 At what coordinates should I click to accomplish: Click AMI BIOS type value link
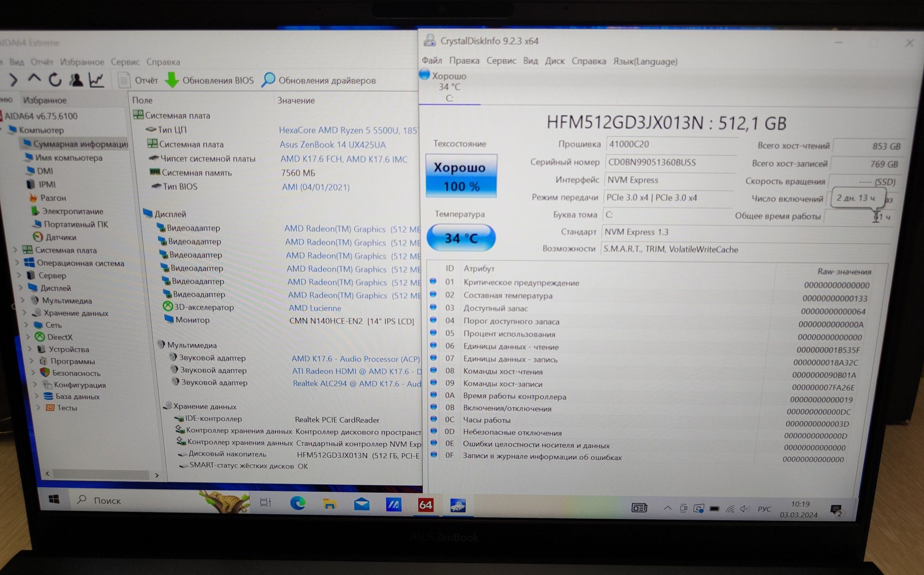click(316, 187)
